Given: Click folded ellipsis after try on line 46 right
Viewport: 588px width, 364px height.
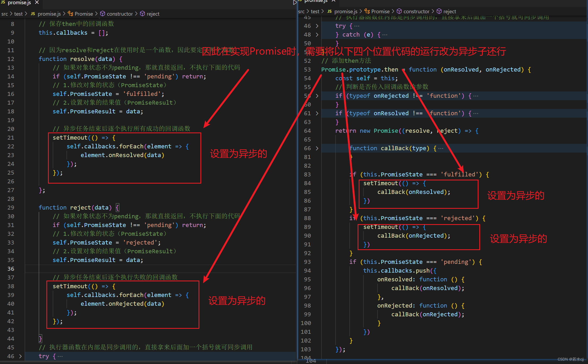Looking at the screenshot, I should [x=357, y=26].
